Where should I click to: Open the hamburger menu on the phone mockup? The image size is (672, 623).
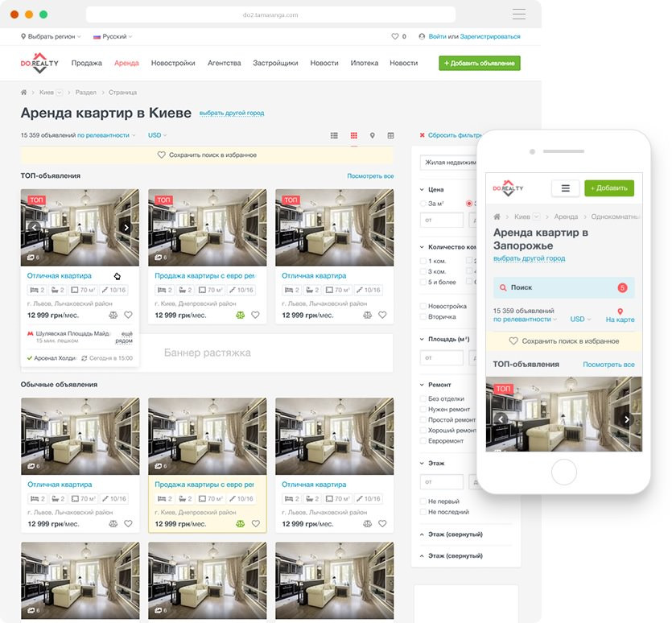(565, 188)
